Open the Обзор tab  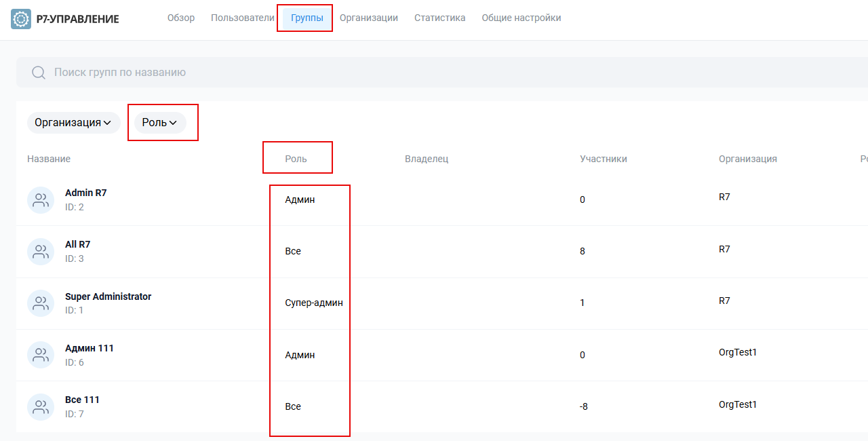click(x=181, y=18)
